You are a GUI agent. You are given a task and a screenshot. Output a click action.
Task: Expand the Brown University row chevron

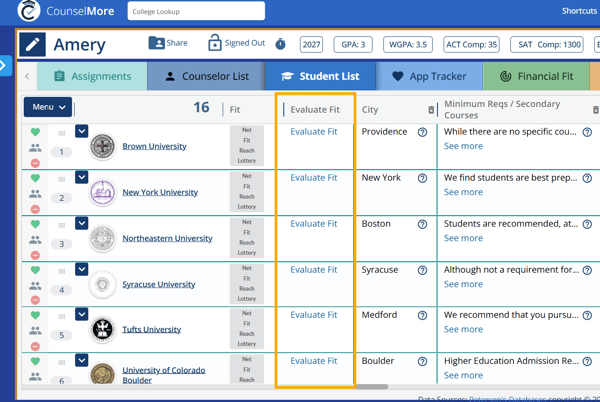[82, 131]
